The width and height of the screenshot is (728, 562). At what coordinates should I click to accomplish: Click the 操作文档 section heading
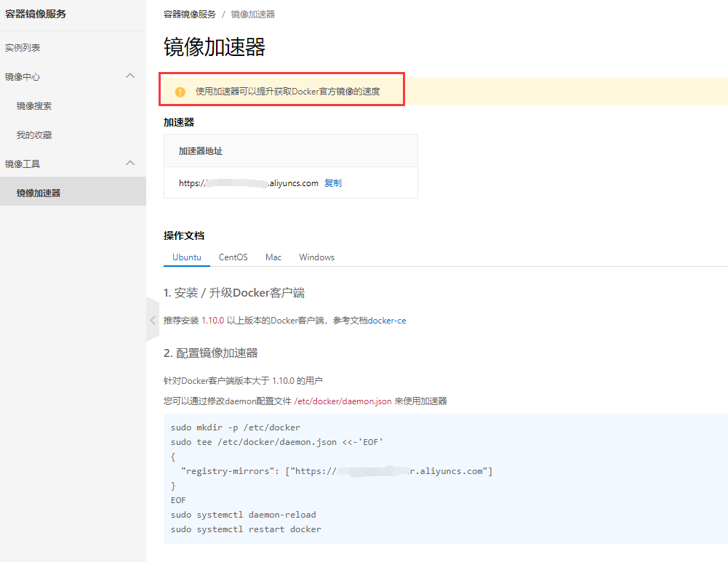[x=184, y=236]
